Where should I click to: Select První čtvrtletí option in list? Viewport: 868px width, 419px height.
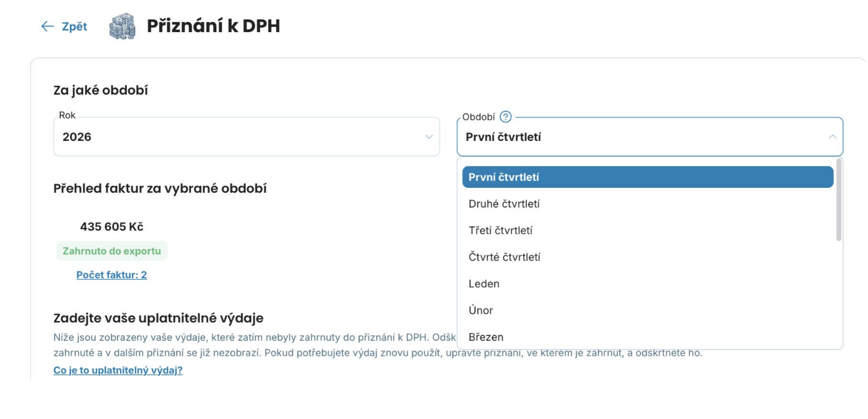click(648, 177)
